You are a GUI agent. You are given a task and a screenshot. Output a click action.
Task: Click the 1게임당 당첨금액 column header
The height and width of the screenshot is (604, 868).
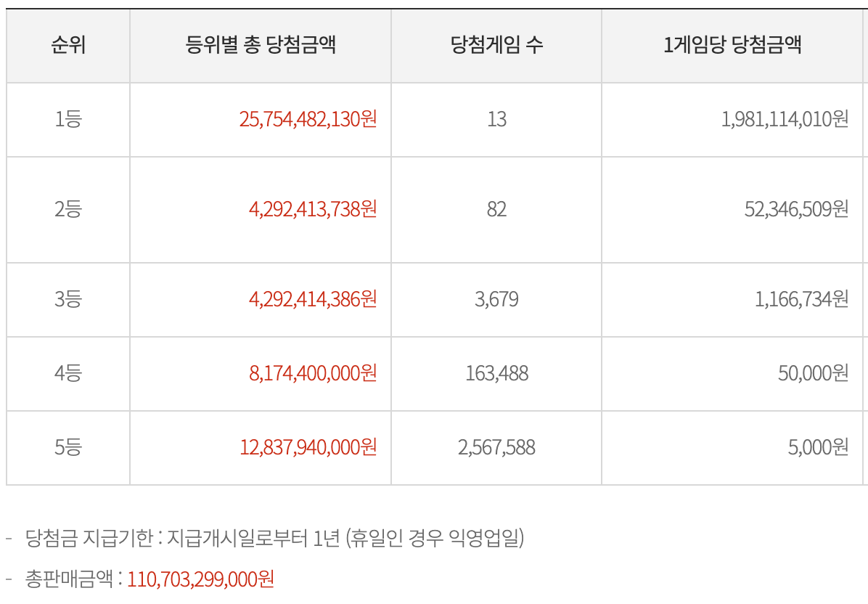pyautogui.click(x=732, y=46)
